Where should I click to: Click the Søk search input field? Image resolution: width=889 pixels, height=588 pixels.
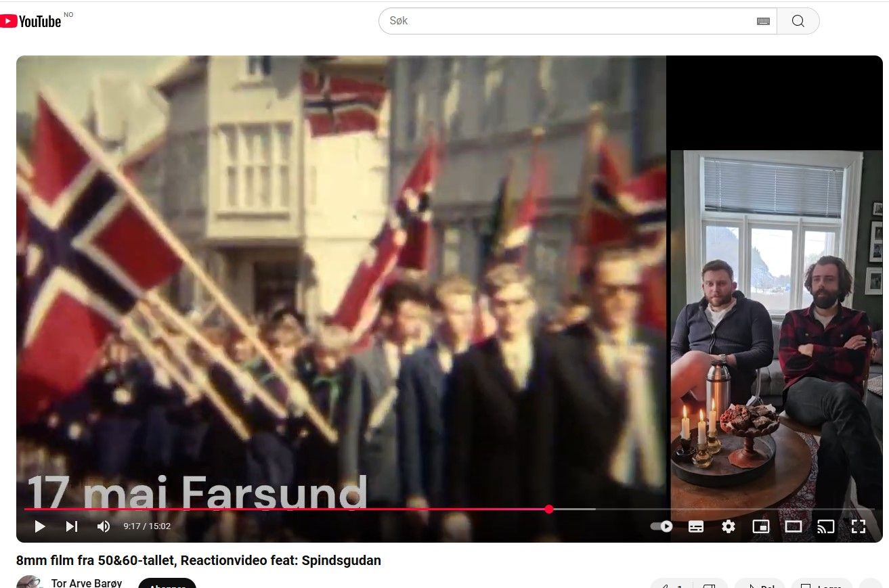click(x=542, y=21)
